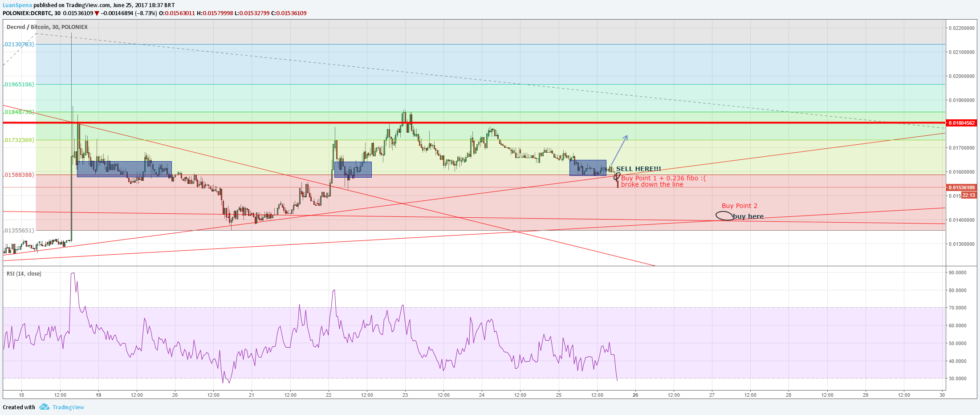Click the TradingView link in the footer

point(68,407)
